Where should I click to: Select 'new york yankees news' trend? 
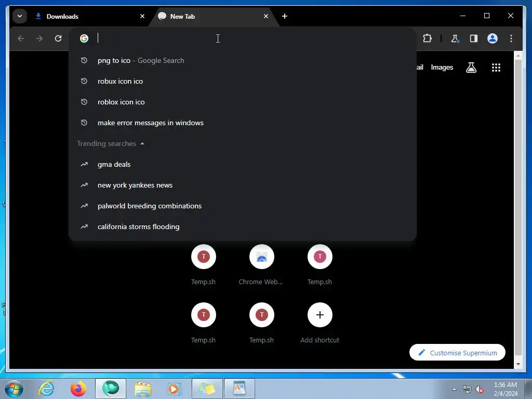coord(243,185)
